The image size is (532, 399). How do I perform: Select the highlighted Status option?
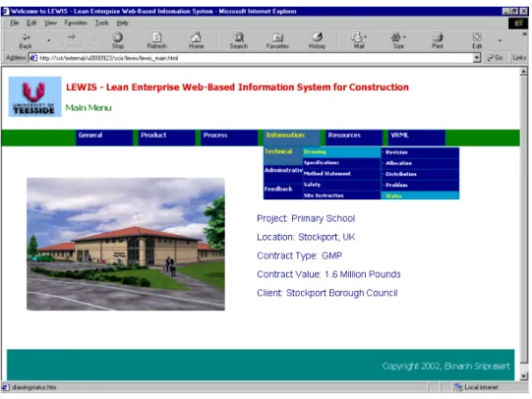coord(420,196)
